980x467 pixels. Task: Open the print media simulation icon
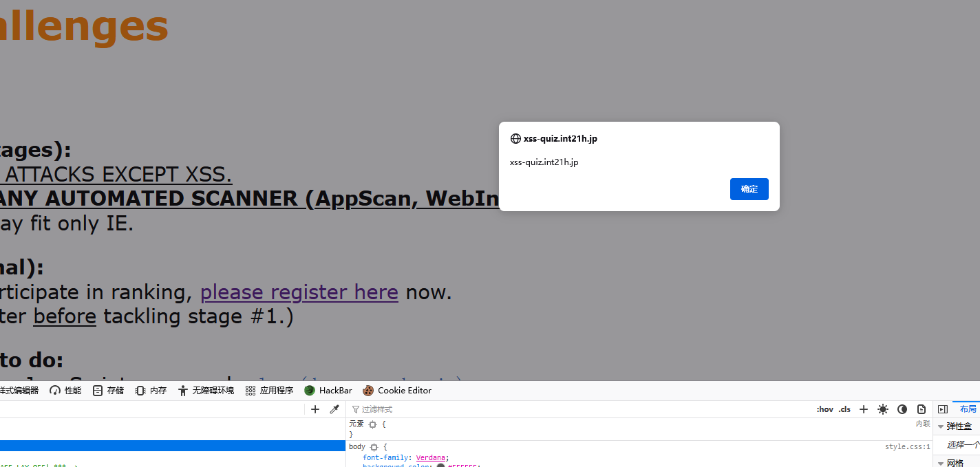[x=922, y=409]
